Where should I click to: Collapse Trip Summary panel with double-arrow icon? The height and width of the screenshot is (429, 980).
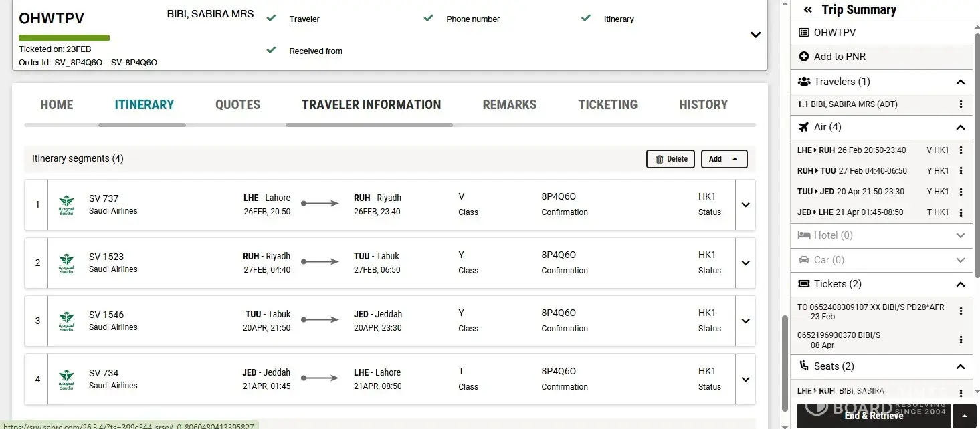tap(807, 10)
